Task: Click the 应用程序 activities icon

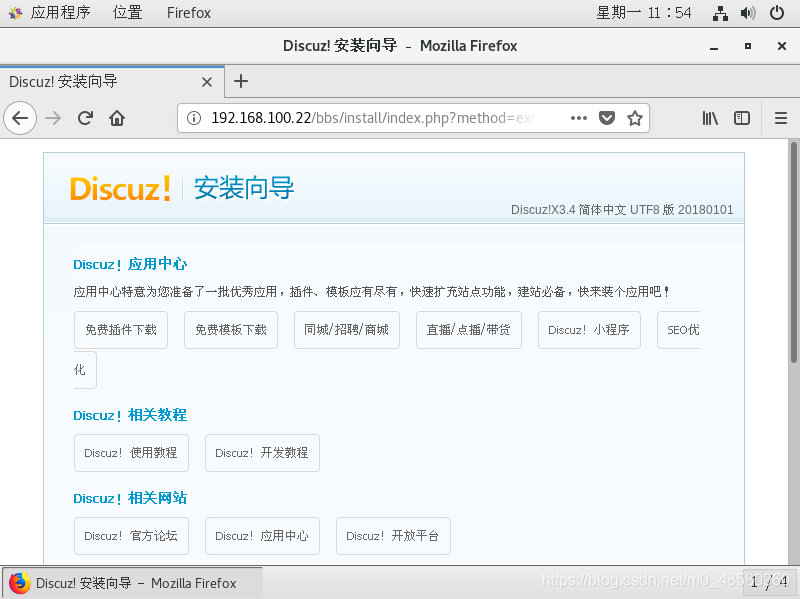Action: (15, 13)
